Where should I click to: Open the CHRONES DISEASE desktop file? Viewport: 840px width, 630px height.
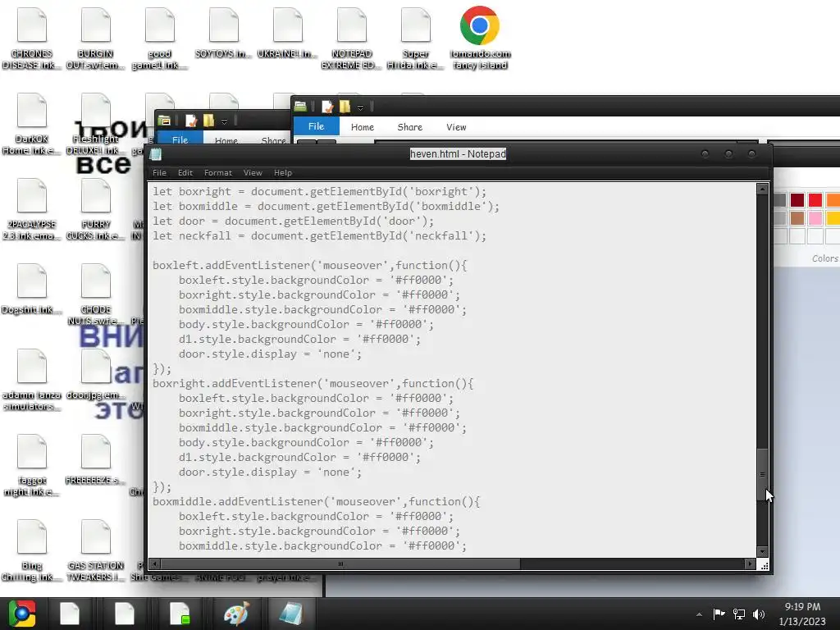tap(32, 38)
